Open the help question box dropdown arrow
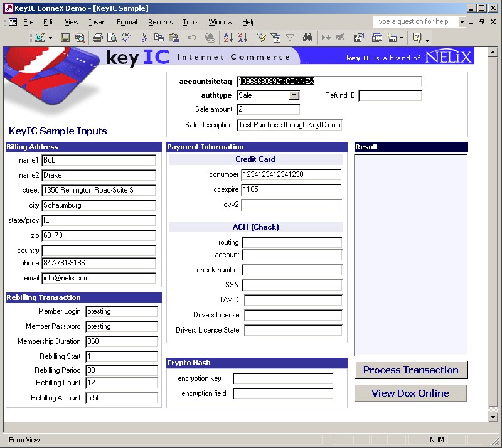The width and height of the screenshot is (502, 448). pyautogui.click(x=462, y=22)
